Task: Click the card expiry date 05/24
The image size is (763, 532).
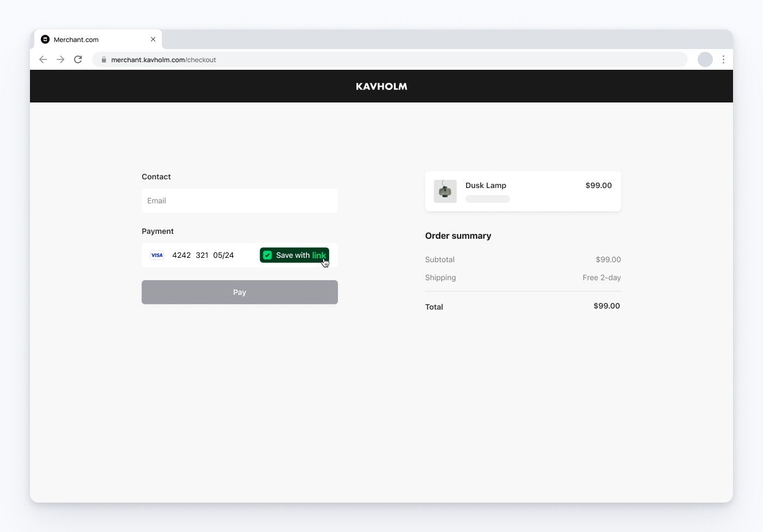Action: coord(222,255)
